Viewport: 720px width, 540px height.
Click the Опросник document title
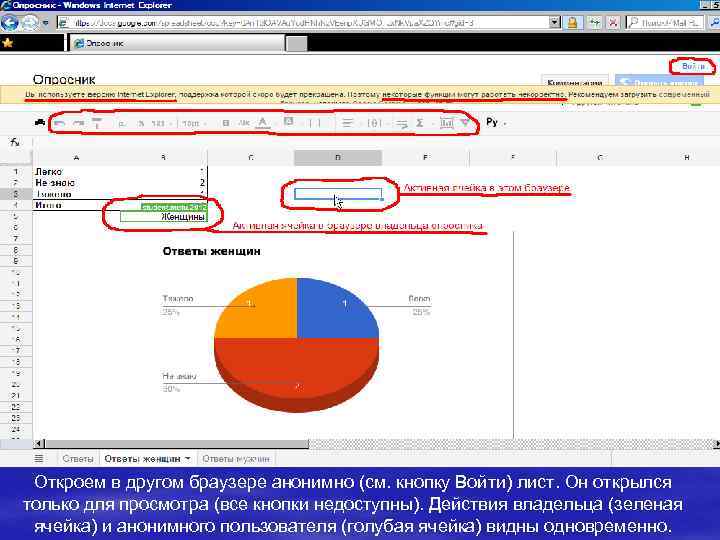tap(64, 79)
